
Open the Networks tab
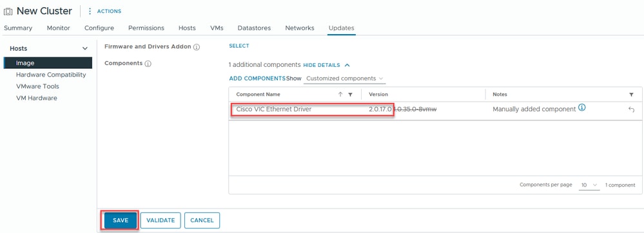point(300,28)
